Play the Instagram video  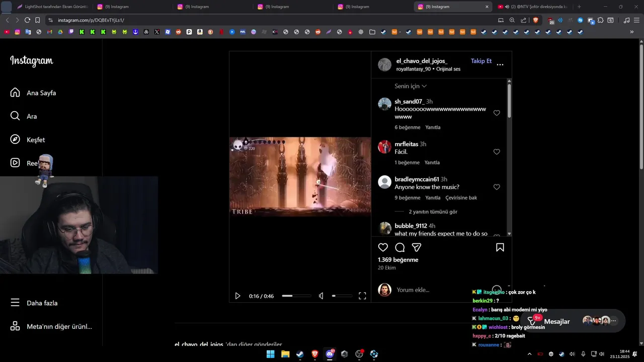[x=238, y=296]
